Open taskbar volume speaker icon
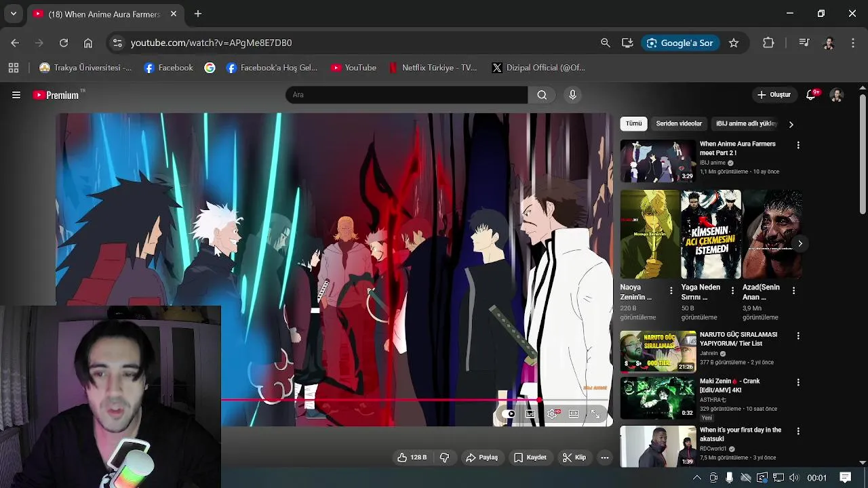 (794, 478)
